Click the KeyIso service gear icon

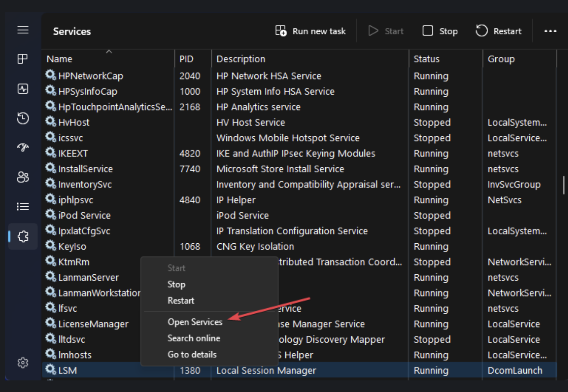pyautogui.click(x=51, y=245)
